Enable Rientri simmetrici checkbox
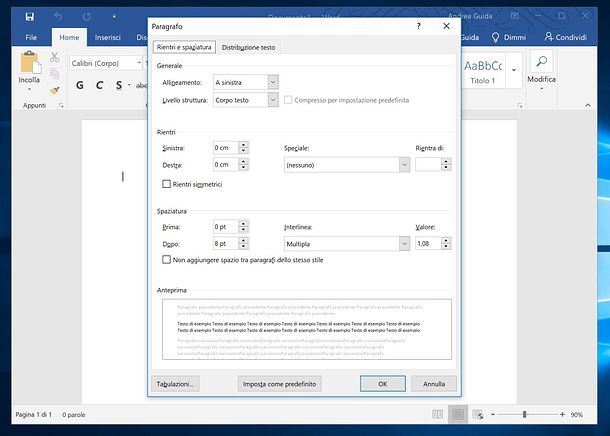Image resolution: width=610 pixels, height=436 pixels. [166, 184]
